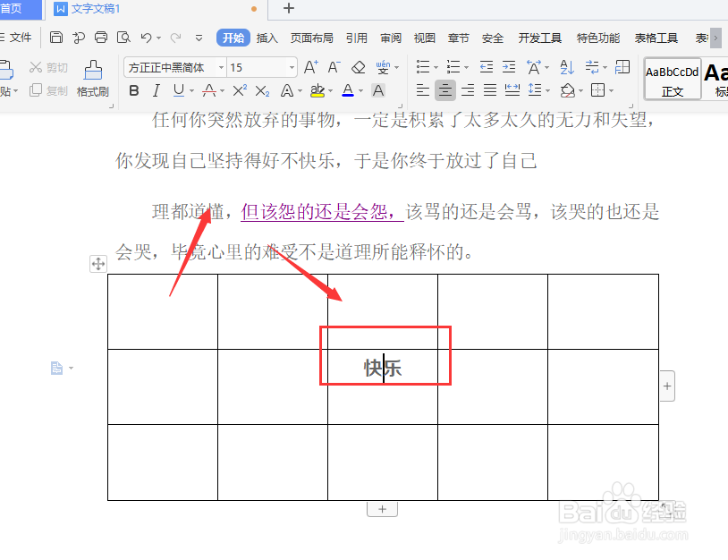Enable justified text alignment
728x560 pixels.
click(489, 89)
